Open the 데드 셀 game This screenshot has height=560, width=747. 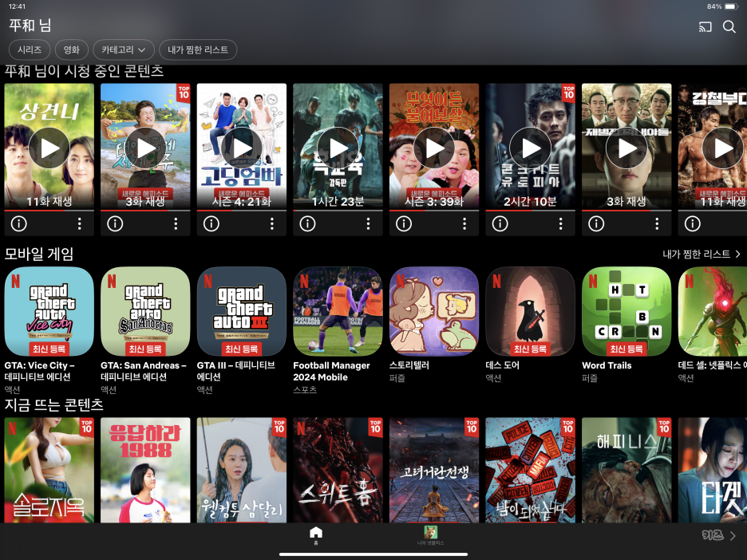click(x=712, y=311)
